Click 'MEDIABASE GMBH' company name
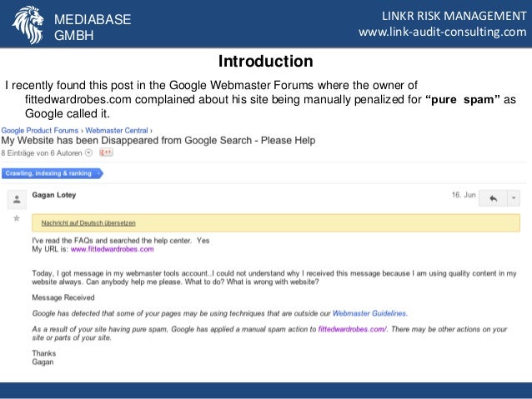This screenshot has height=399, width=532. pyautogui.click(x=93, y=27)
